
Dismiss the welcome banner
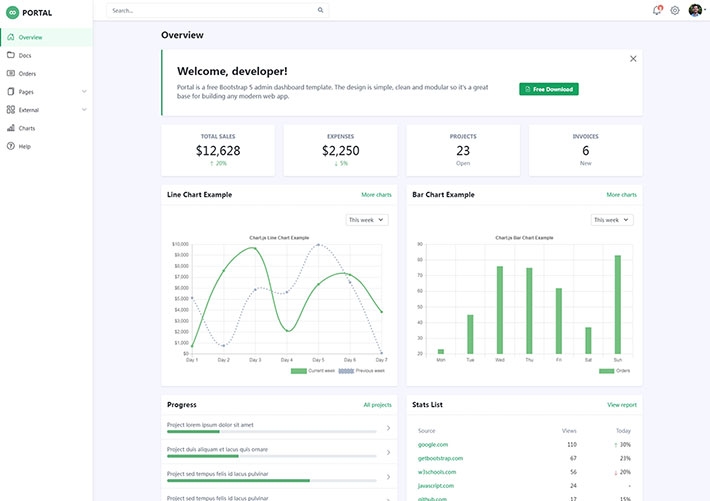point(633,59)
